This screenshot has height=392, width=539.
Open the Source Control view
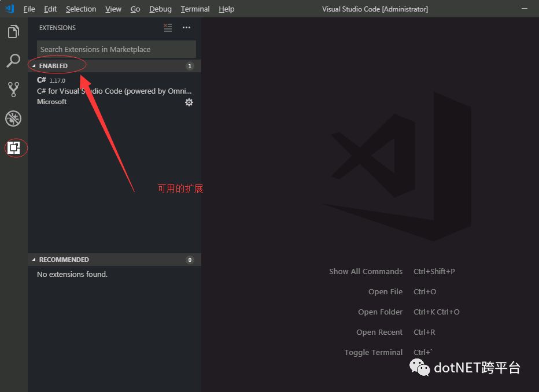(x=13, y=89)
